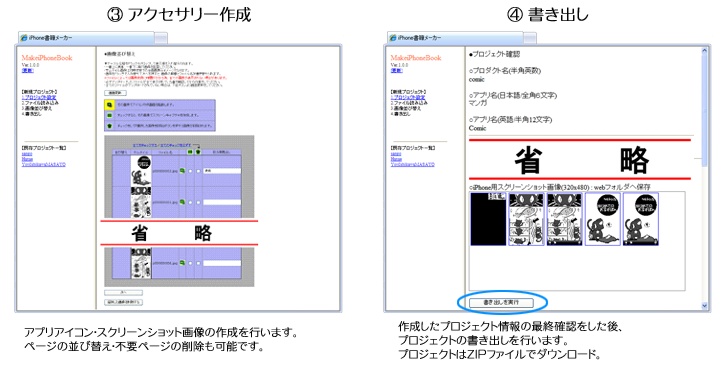Click scrollbar up arrow in export window
The height and width of the screenshot is (365, 724).
pyautogui.click(x=704, y=51)
